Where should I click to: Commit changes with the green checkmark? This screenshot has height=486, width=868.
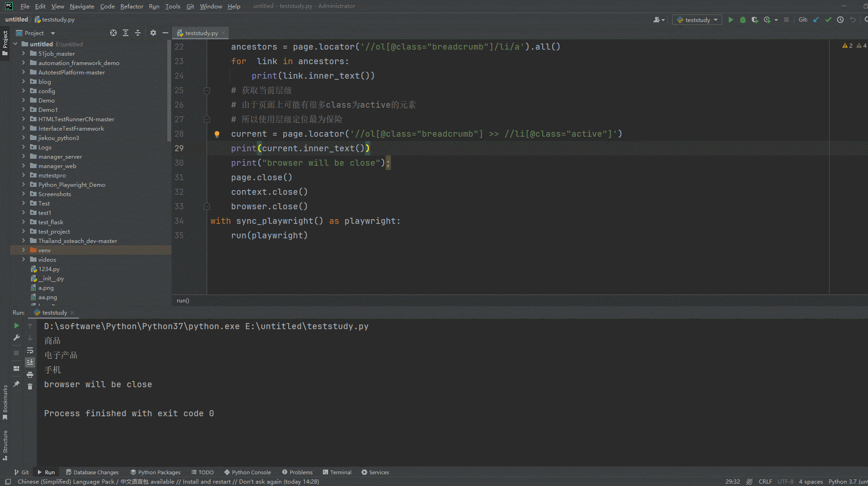click(x=828, y=20)
